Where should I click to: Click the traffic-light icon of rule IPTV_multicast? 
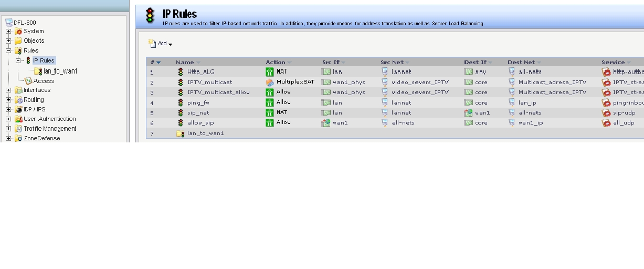point(181,82)
